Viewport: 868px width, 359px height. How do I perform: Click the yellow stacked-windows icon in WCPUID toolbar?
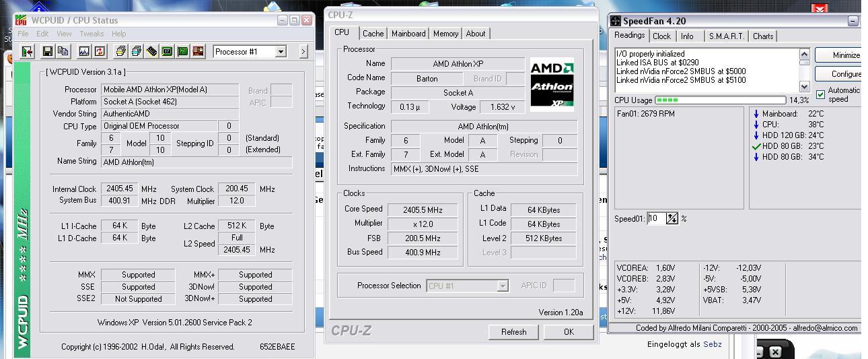(120, 51)
